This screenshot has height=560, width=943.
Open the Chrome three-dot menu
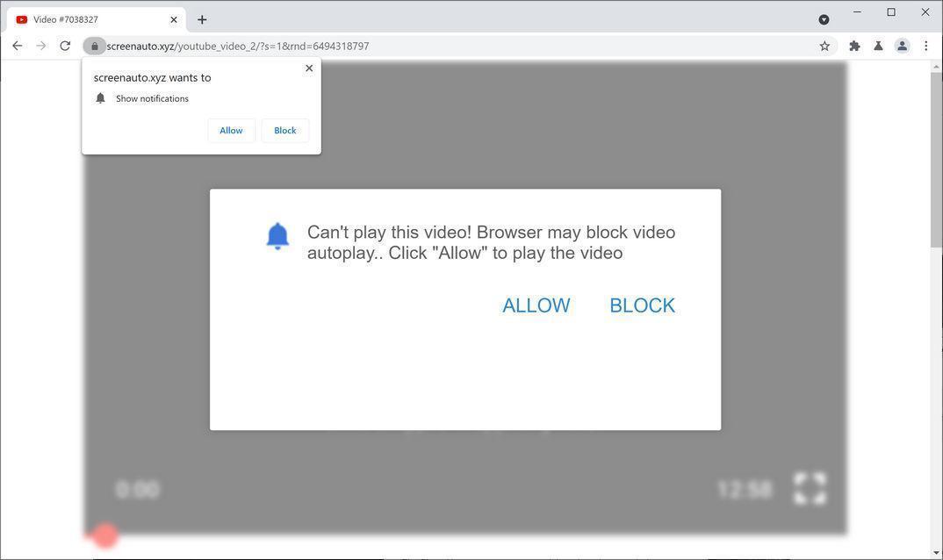pos(927,46)
